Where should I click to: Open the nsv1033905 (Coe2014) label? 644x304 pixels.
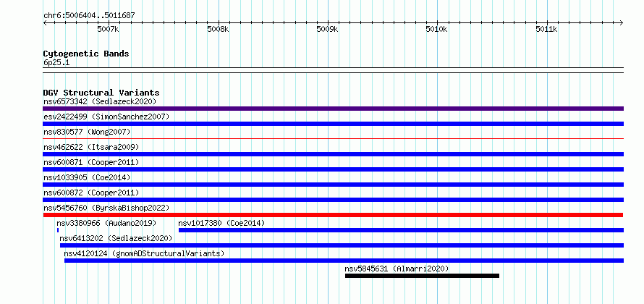(87, 177)
